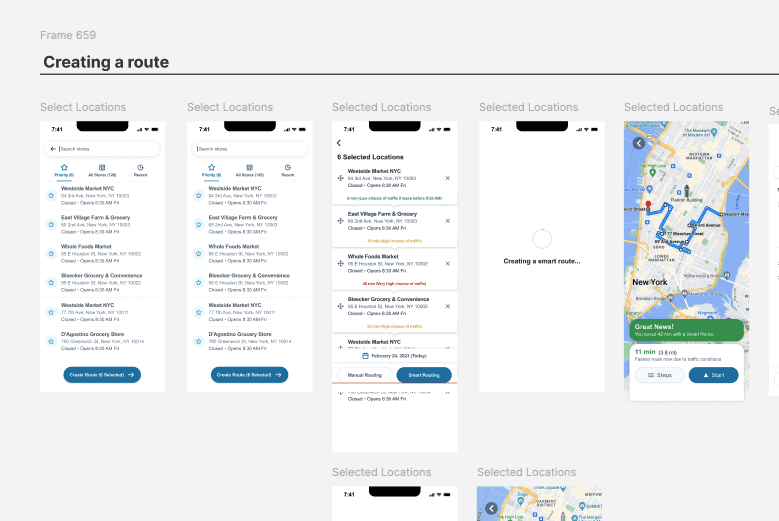
Task: Switch to the Priority (6) tab
Action: (x=64, y=170)
